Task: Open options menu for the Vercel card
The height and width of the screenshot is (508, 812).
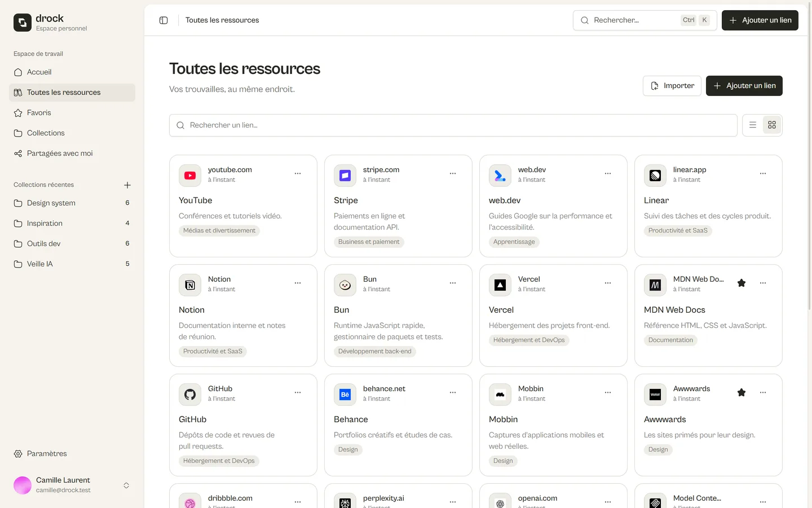Action: tap(608, 283)
